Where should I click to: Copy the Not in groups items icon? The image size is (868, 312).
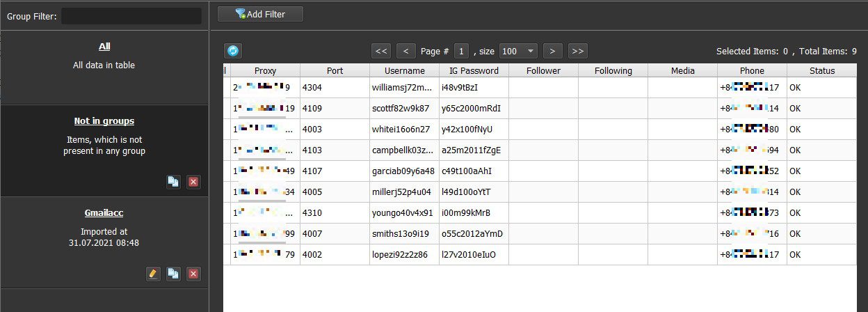click(x=173, y=182)
